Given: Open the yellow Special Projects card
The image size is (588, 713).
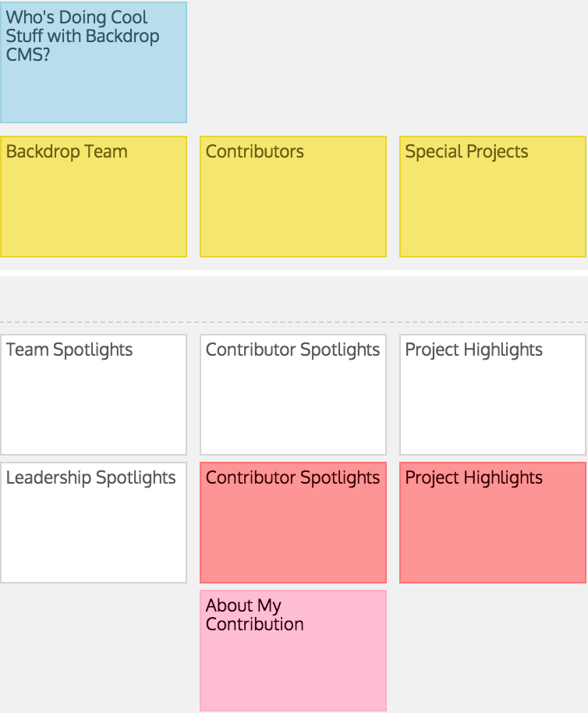Looking at the screenshot, I should 493,197.
